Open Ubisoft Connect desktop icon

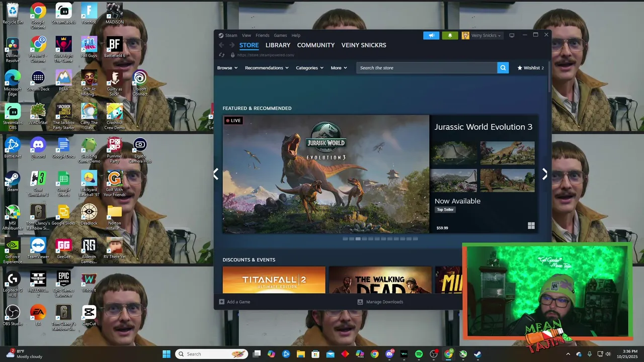[140, 83]
